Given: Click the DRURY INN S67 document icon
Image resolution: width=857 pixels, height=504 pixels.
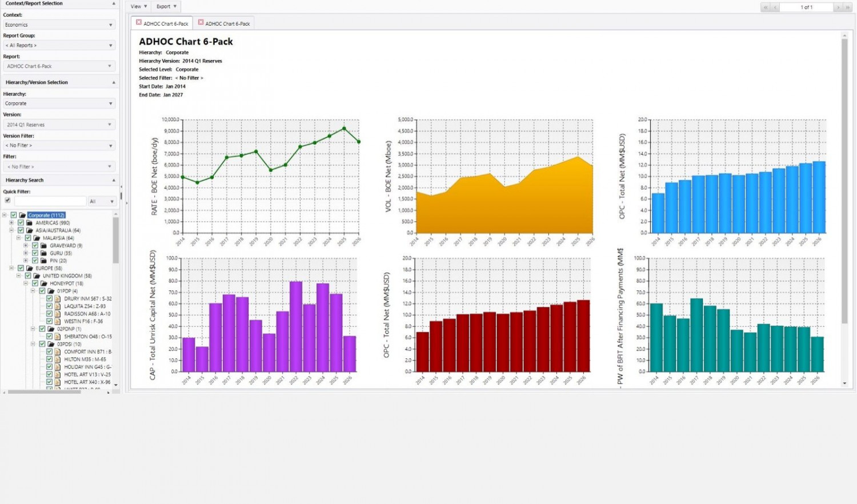Looking at the screenshot, I should click(57, 299).
